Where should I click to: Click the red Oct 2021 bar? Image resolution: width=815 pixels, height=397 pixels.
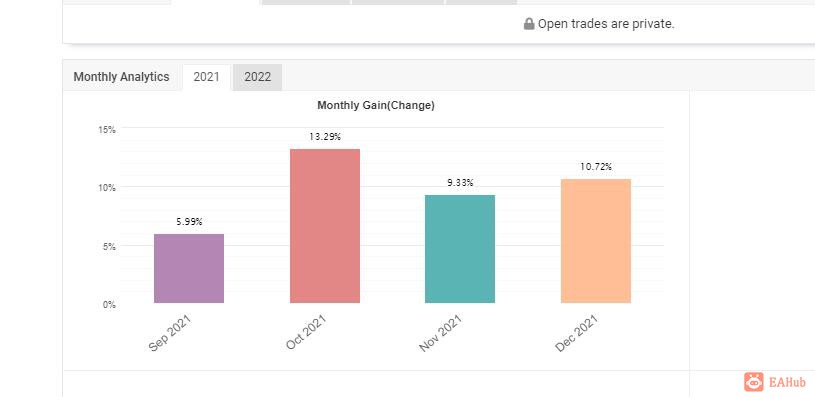coord(325,226)
